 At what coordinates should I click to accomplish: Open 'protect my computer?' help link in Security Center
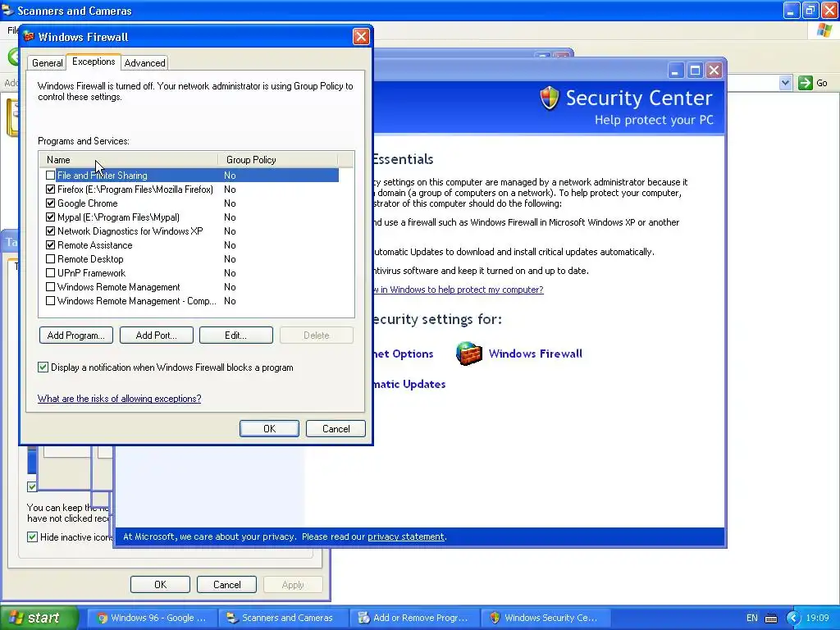(x=458, y=290)
